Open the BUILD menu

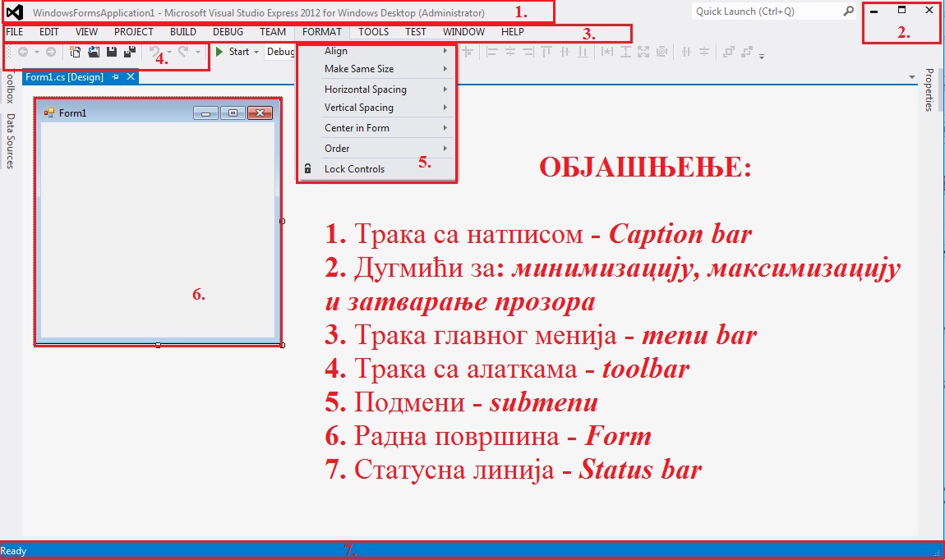(x=182, y=32)
